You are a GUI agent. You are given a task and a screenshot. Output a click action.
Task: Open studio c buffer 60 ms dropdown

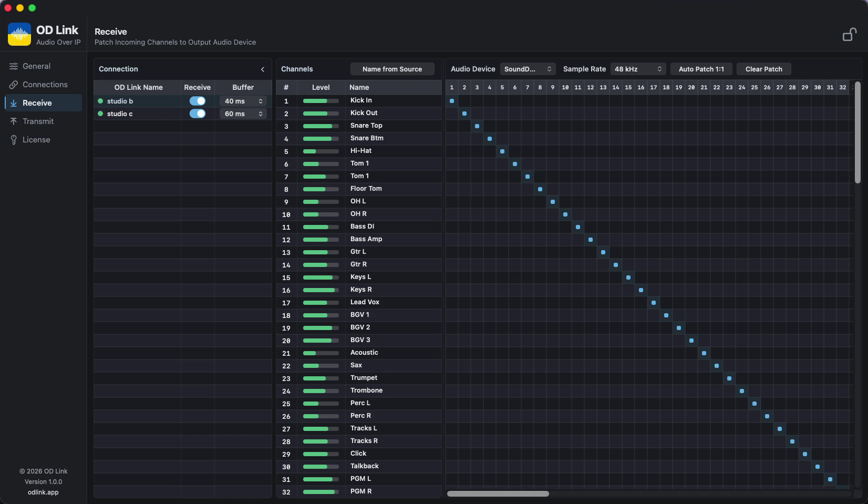(x=243, y=114)
